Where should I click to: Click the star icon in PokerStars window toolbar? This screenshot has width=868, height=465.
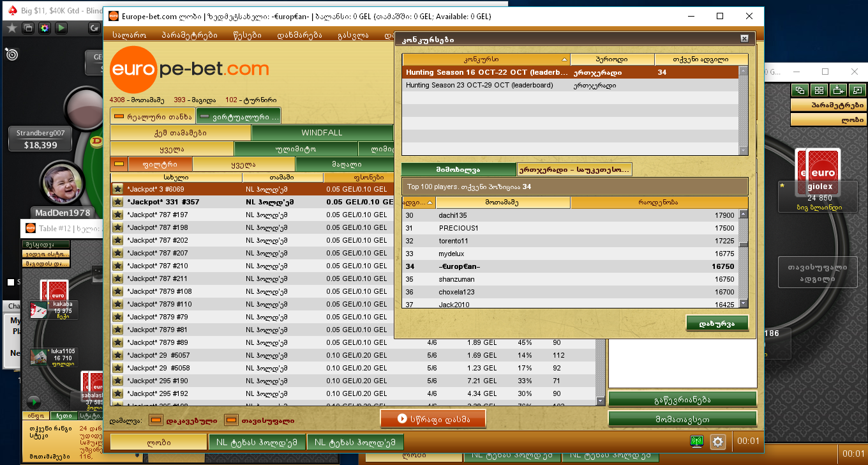click(x=12, y=28)
